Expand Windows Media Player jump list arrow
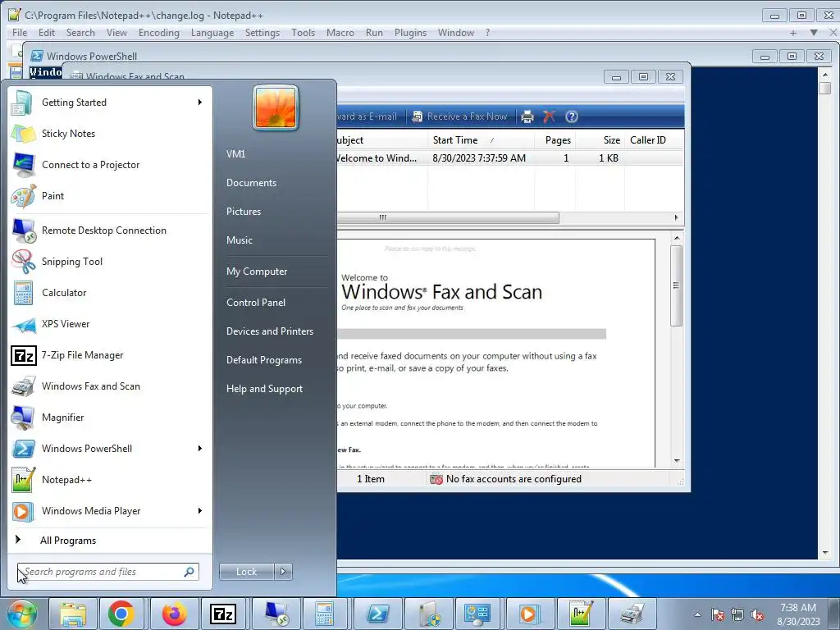840x630 pixels. click(200, 510)
